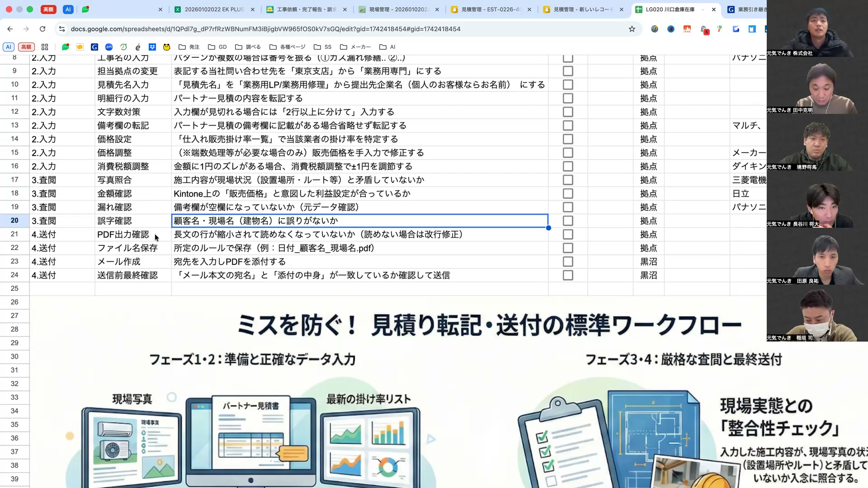Open the yellow bear face bookmark icon
Screen dimensions: 868x488
click(167, 47)
